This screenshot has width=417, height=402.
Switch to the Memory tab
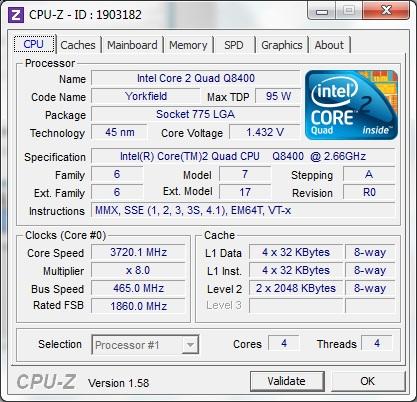point(188,45)
